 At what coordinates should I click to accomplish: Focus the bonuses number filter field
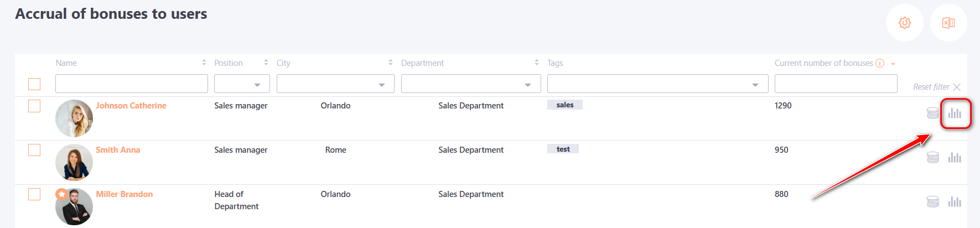point(836,84)
